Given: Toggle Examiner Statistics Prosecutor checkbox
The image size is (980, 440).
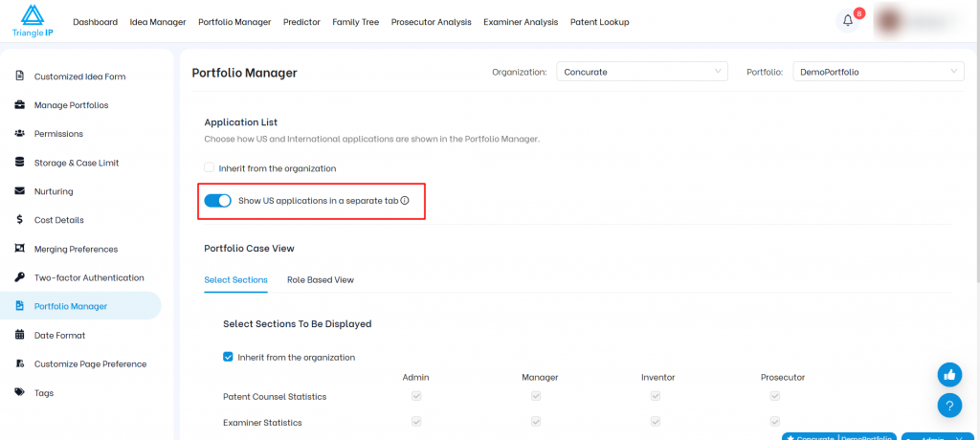Looking at the screenshot, I should click(x=774, y=422).
